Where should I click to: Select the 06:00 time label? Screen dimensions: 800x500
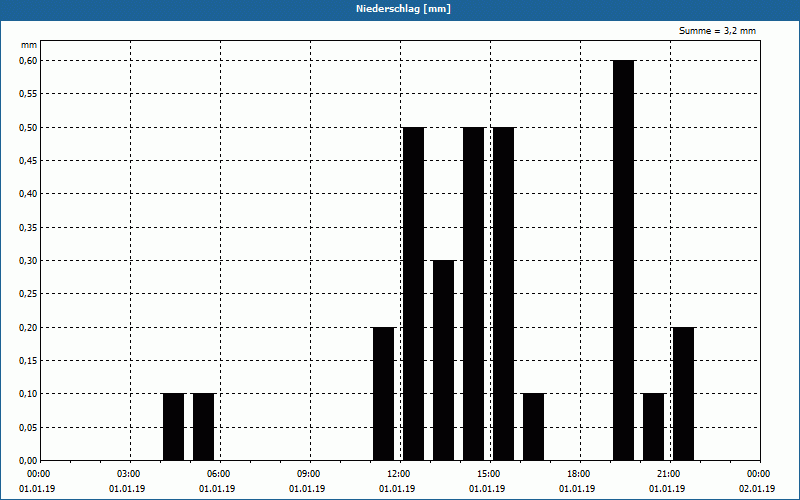click(218, 474)
